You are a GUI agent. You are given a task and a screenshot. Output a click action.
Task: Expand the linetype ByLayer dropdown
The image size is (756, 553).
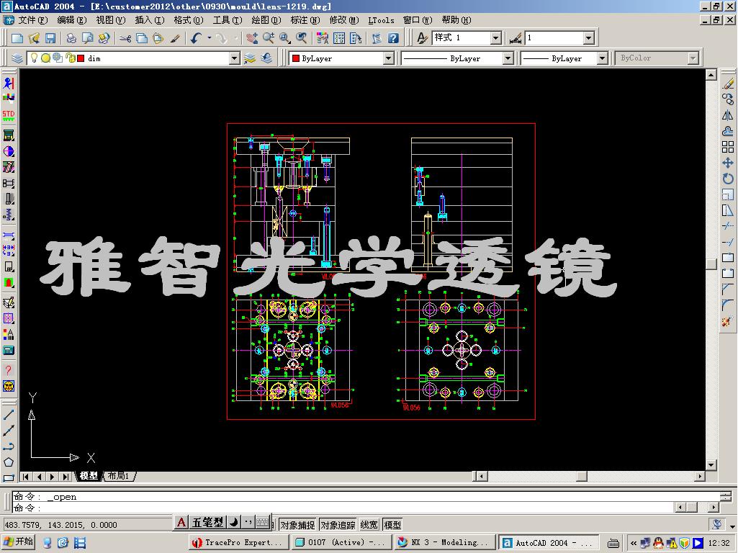tap(508, 58)
